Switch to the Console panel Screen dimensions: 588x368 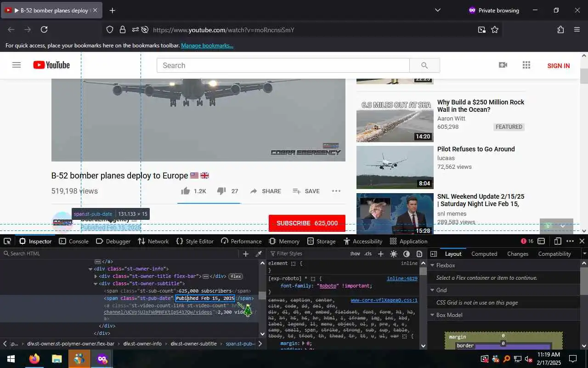click(73, 241)
